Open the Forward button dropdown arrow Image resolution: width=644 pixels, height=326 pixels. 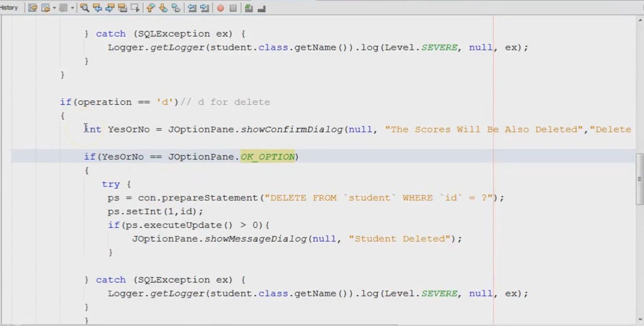click(72, 8)
